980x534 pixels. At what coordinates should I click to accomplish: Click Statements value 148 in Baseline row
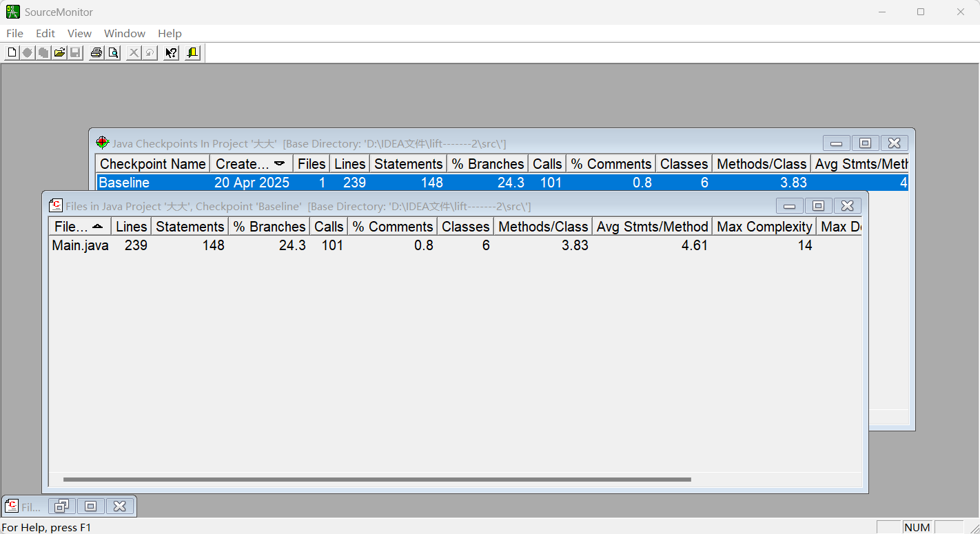[432, 183]
